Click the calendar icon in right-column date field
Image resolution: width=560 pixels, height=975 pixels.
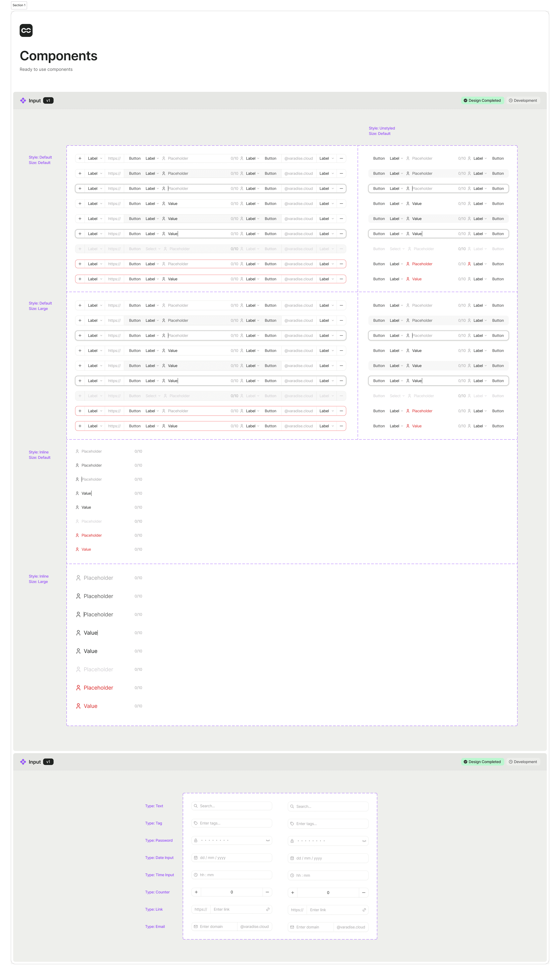coord(292,858)
